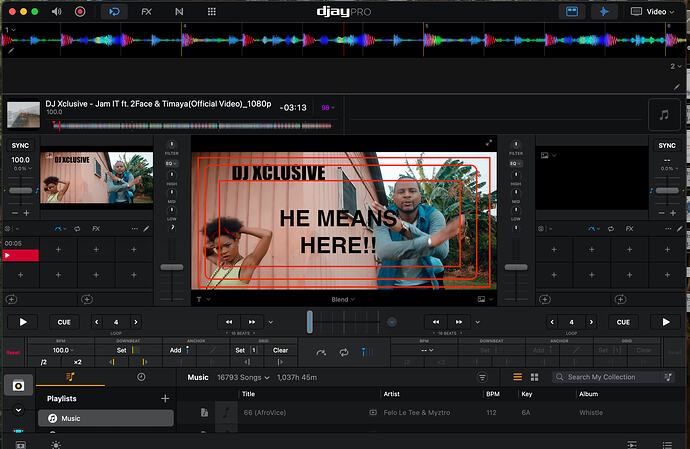Click the deck 2 CUE button
690x449 pixels.
point(623,322)
